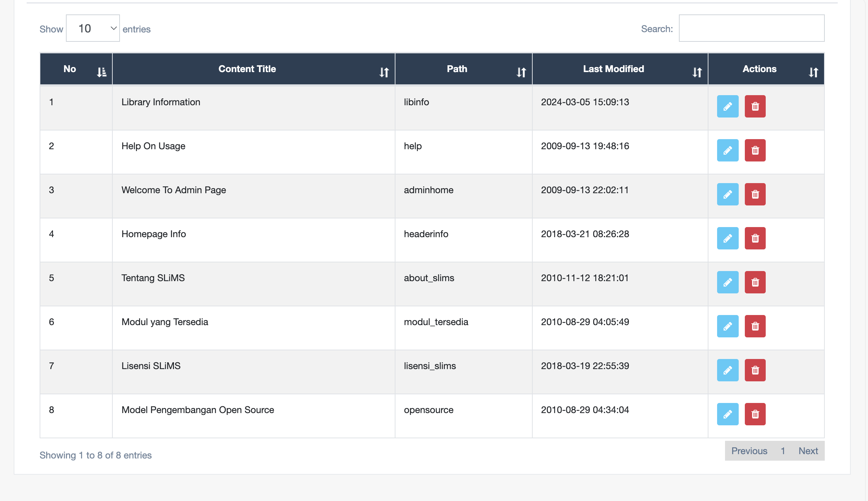The width and height of the screenshot is (868, 501).
Task: Delete the Modul yang Tersedia entry
Action: click(x=755, y=326)
